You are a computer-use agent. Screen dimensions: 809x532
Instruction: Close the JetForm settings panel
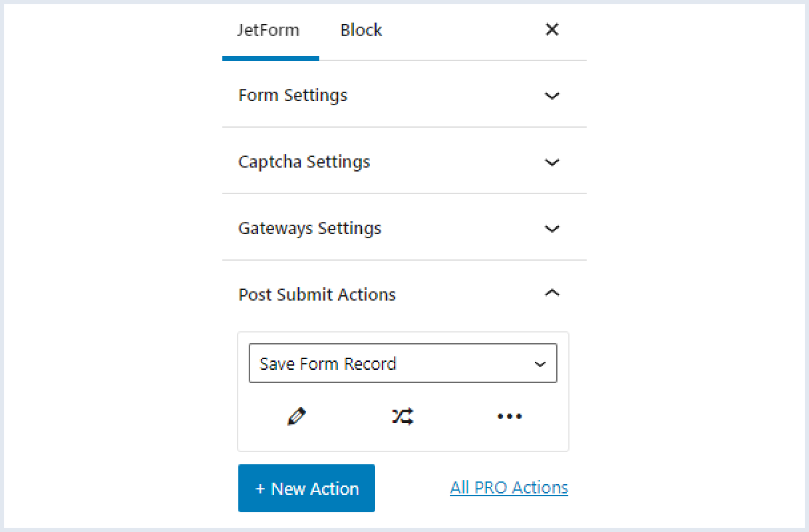click(552, 30)
